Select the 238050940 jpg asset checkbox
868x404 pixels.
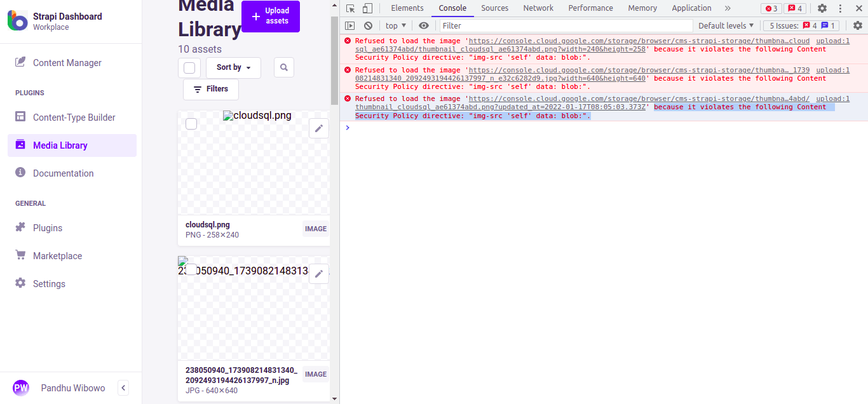pyautogui.click(x=191, y=270)
